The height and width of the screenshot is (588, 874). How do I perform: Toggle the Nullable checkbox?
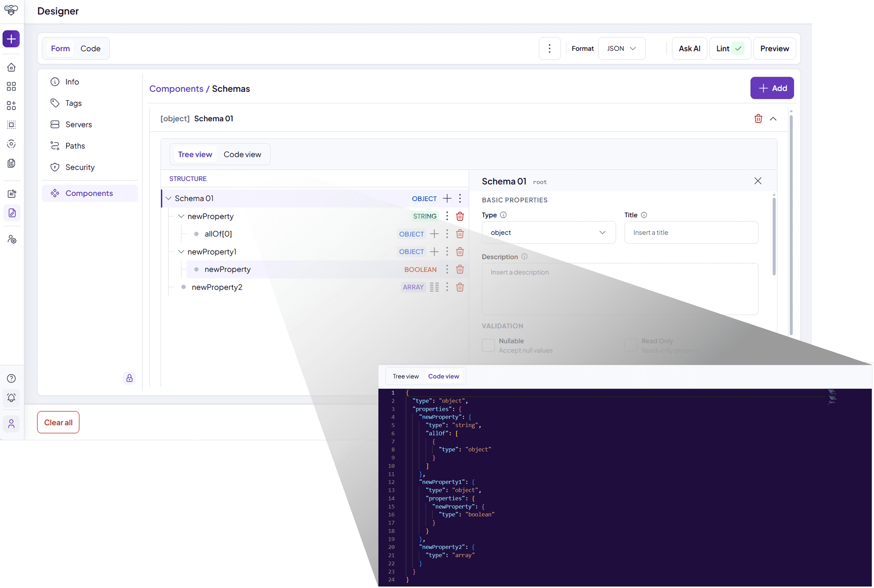[488, 346]
